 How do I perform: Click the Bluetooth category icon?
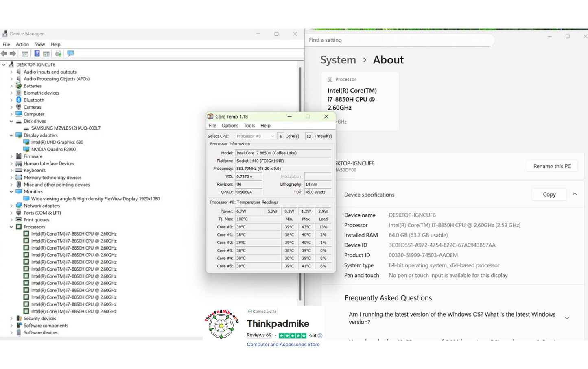click(19, 100)
